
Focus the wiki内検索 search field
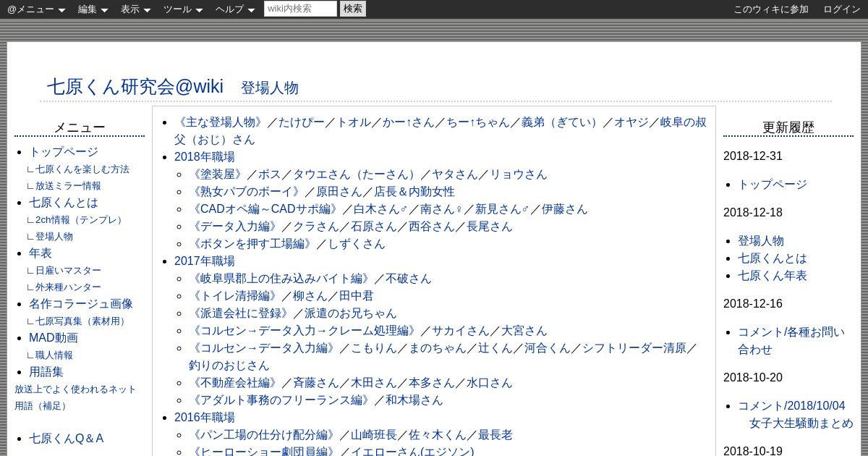point(300,9)
